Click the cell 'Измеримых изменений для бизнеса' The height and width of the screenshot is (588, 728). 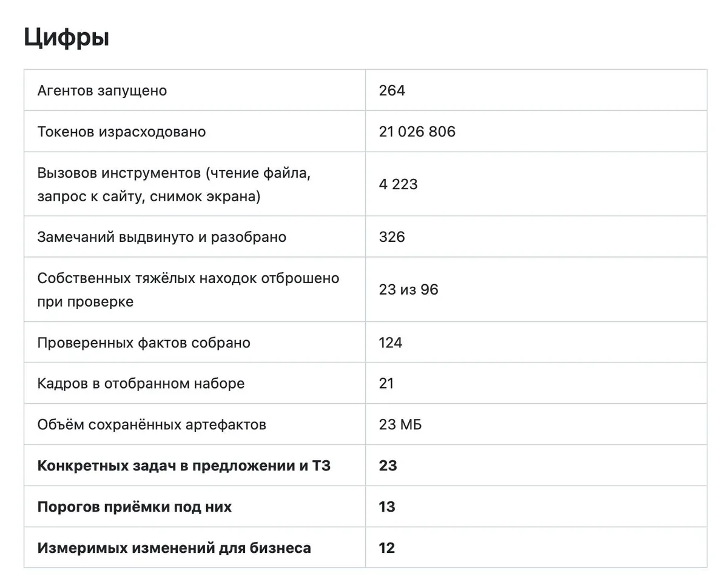point(195,548)
